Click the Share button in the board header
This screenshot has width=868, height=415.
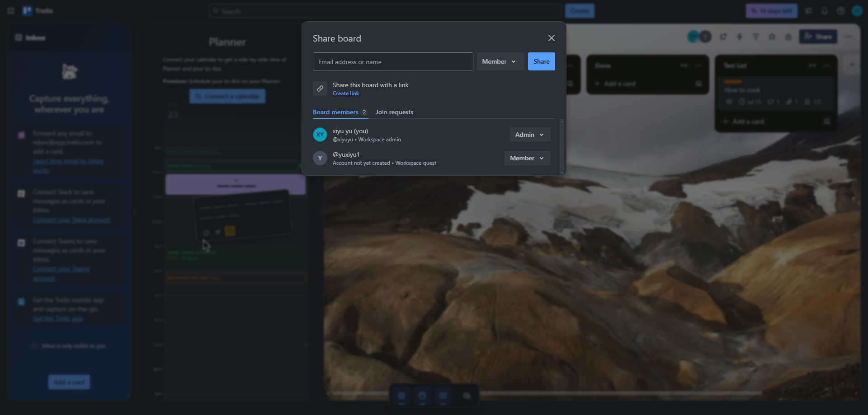tap(818, 37)
